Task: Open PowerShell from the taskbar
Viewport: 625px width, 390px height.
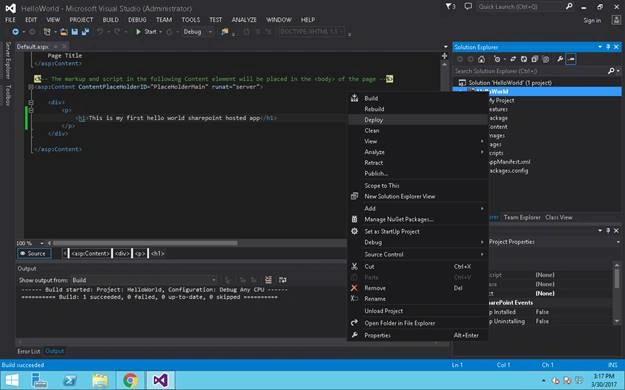Action: coord(70,380)
